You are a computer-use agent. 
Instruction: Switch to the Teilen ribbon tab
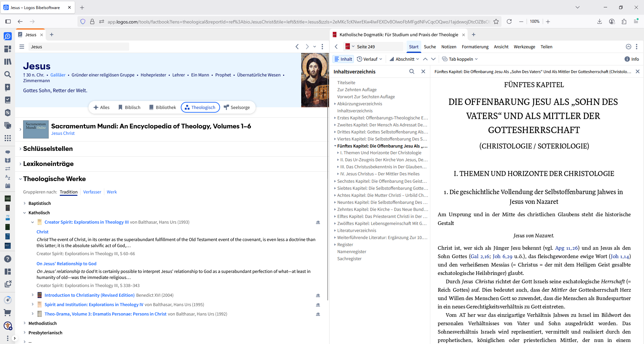click(x=546, y=47)
